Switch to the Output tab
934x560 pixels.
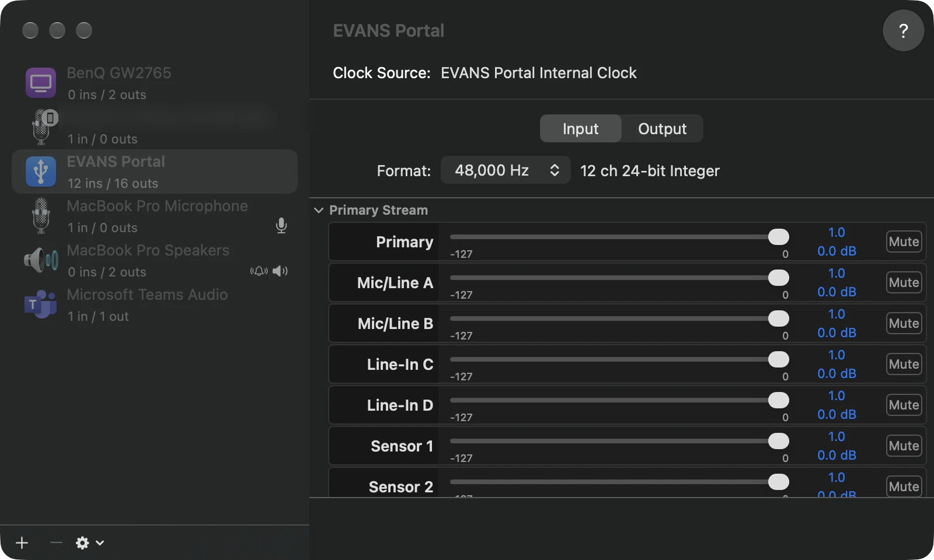(x=662, y=128)
